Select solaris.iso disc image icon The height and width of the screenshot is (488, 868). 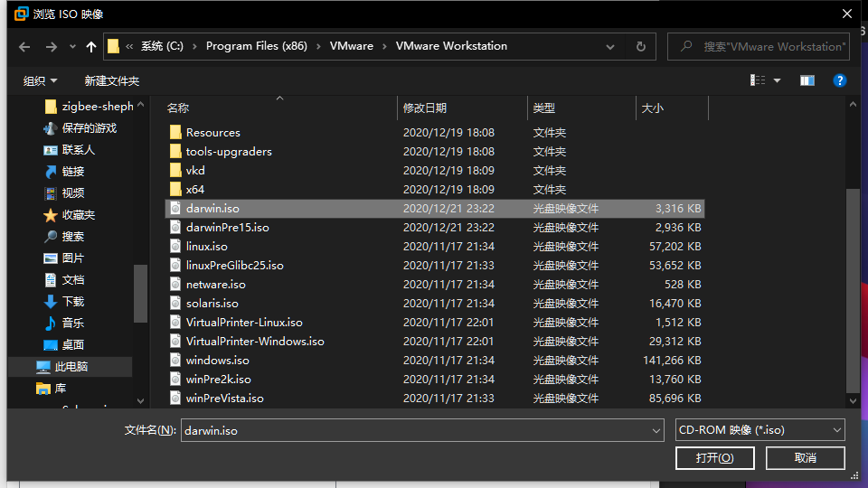175,303
